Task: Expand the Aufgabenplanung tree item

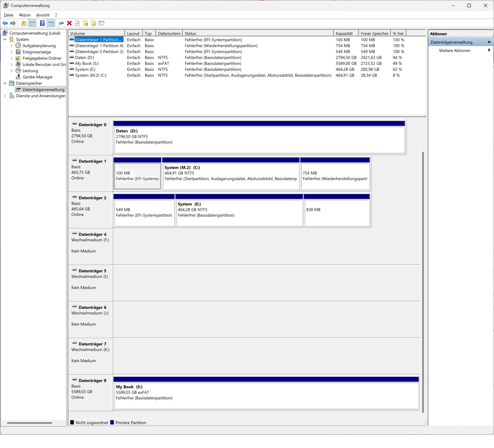Action: coord(11,46)
